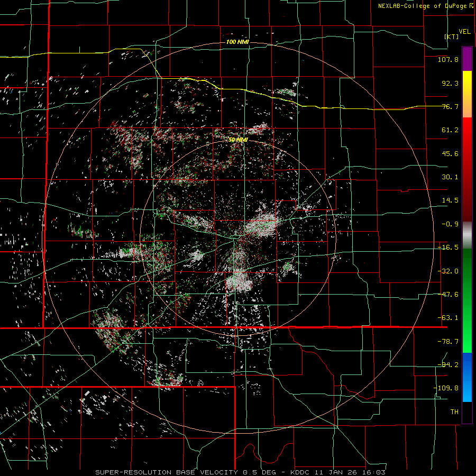Pick the green segment of the color bar
Screen dimensions: 476x476
pyautogui.click(x=467, y=300)
